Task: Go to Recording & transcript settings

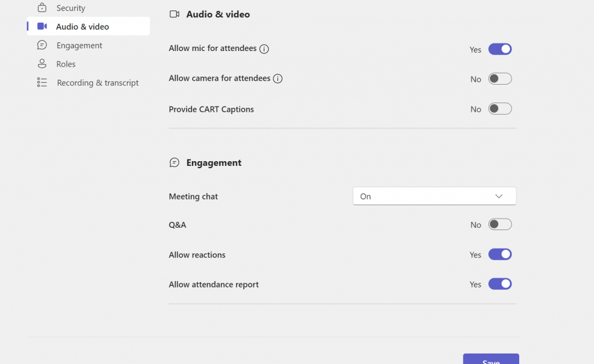Action: coord(97,83)
